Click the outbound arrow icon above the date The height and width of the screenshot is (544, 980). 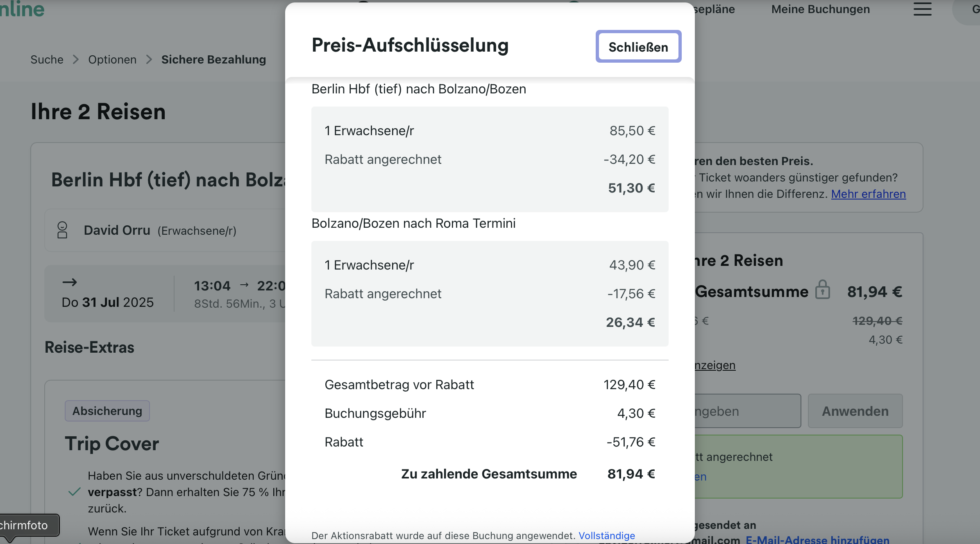coord(69,282)
